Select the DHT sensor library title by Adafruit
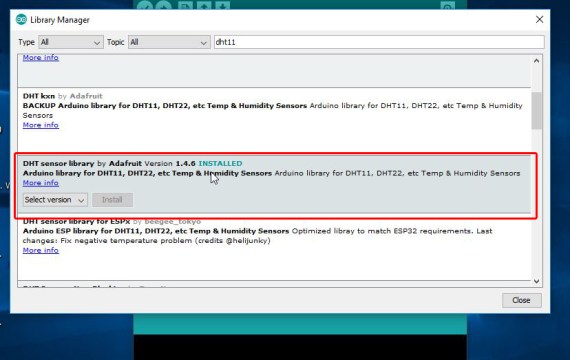This screenshot has height=360, width=570. (x=59, y=163)
